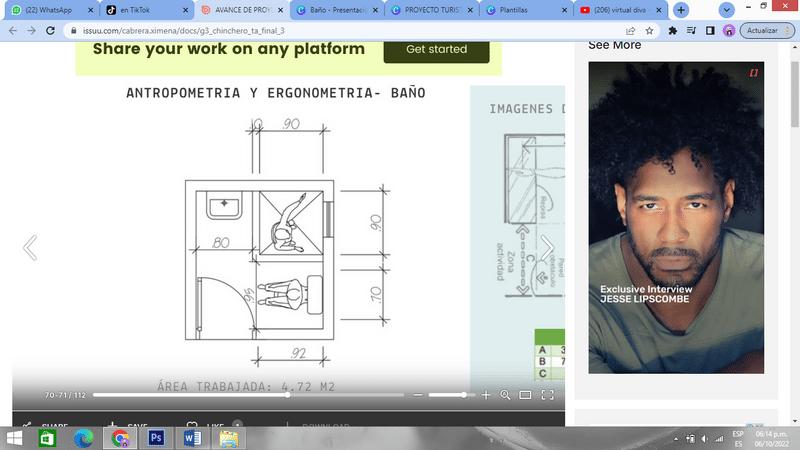Open the Windows Start menu
800x450 pixels.
coord(14,438)
